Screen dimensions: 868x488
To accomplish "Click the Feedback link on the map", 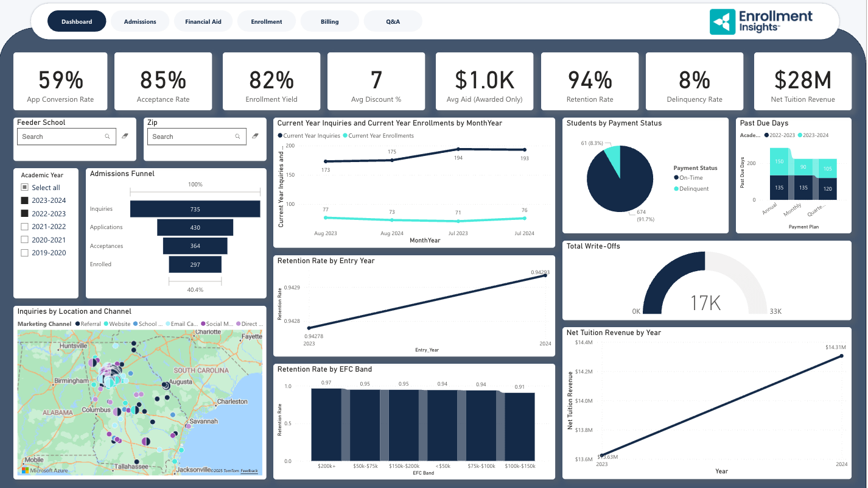I will point(249,471).
